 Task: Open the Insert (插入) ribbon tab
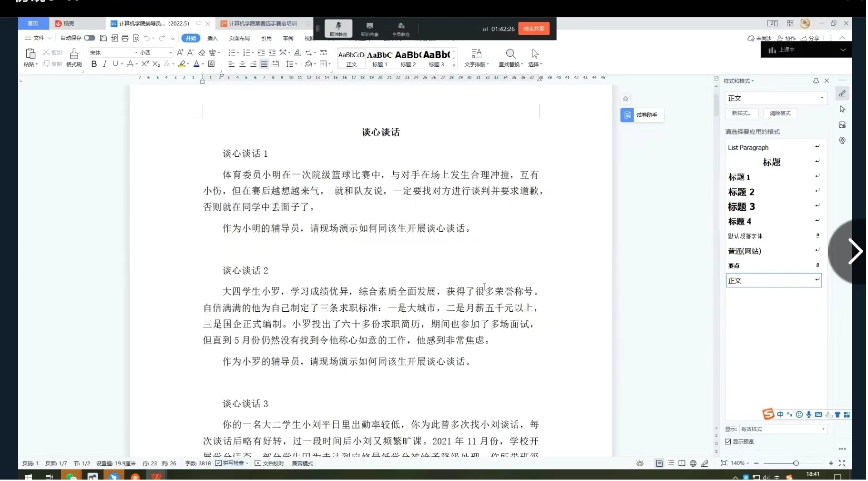[212, 38]
